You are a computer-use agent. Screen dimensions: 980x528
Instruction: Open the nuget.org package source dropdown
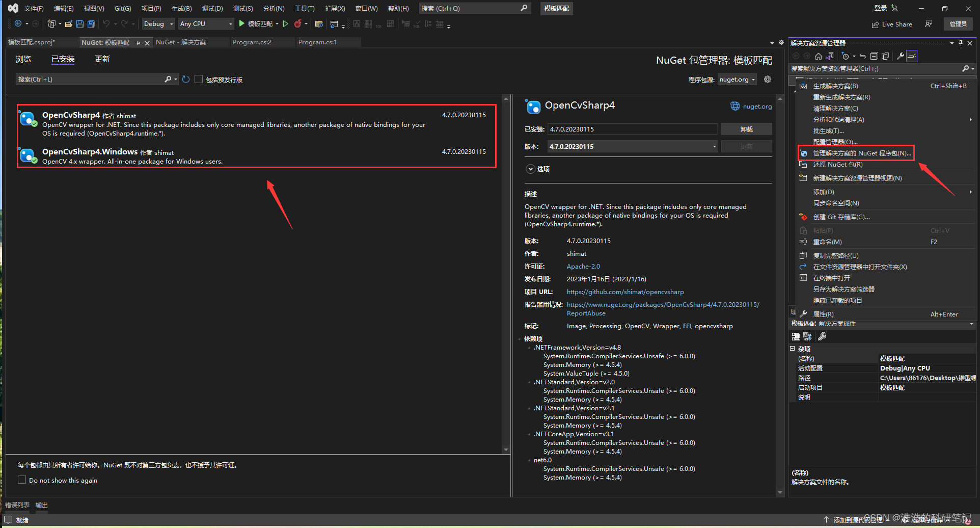(x=737, y=80)
